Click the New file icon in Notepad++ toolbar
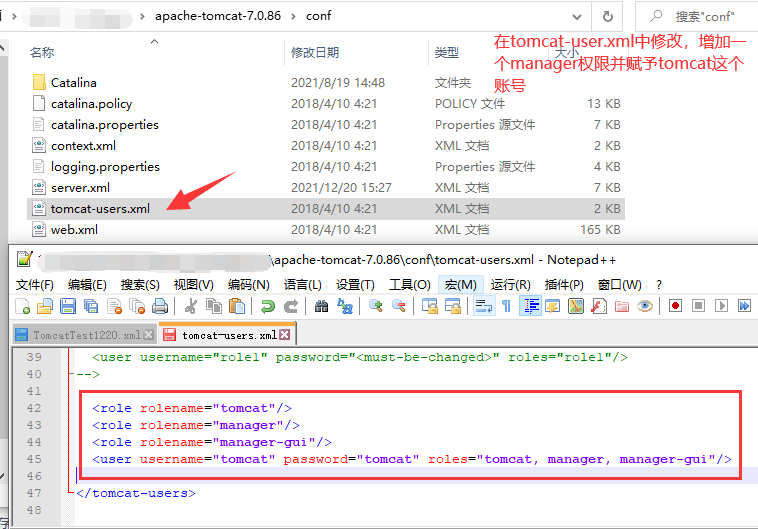 pos(22,306)
